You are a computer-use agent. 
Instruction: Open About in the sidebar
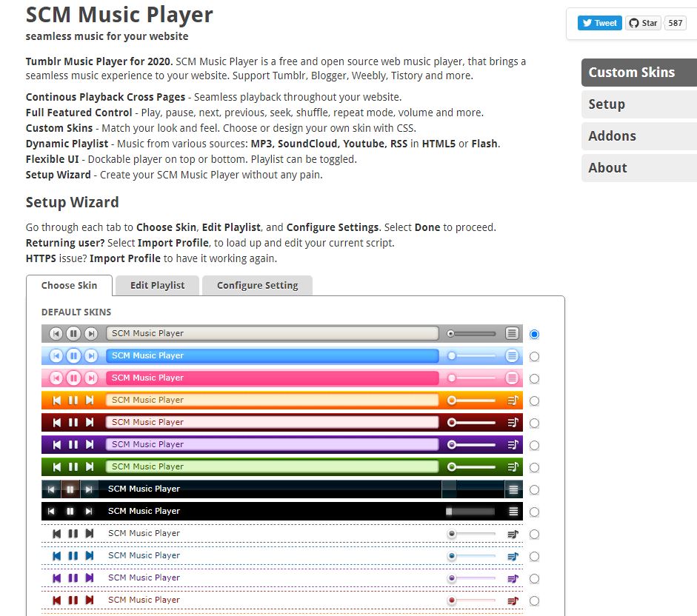point(639,168)
